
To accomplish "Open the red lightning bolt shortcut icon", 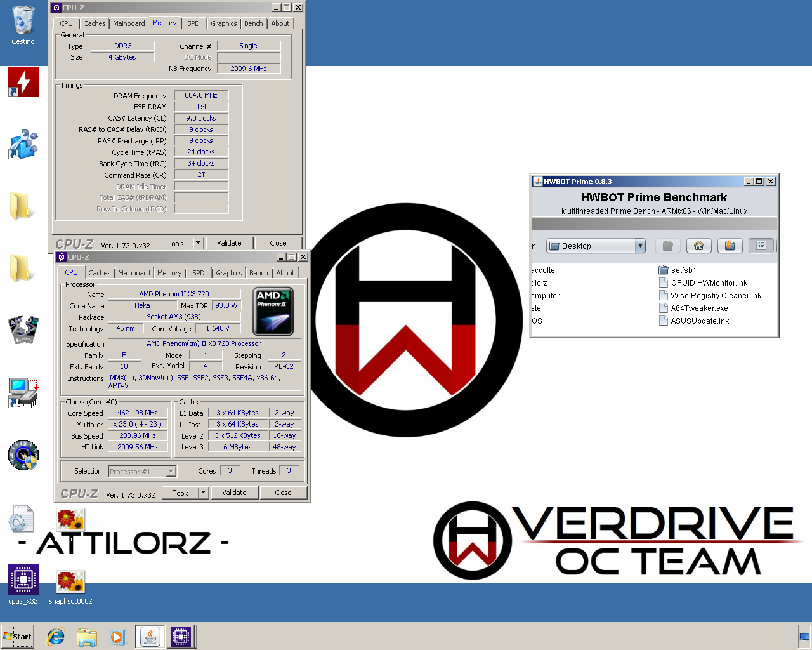I will (23, 82).
